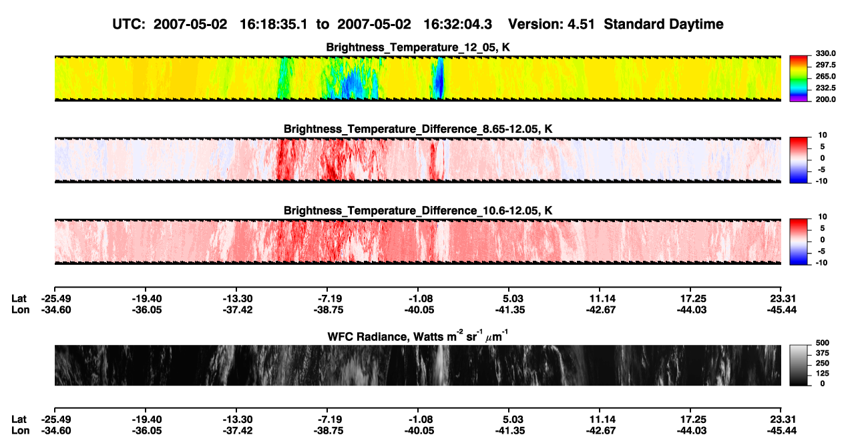Click the 8.65-12.05 difference panel color bar
This screenshot has height=445, width=868.
(x=799, y=159)
